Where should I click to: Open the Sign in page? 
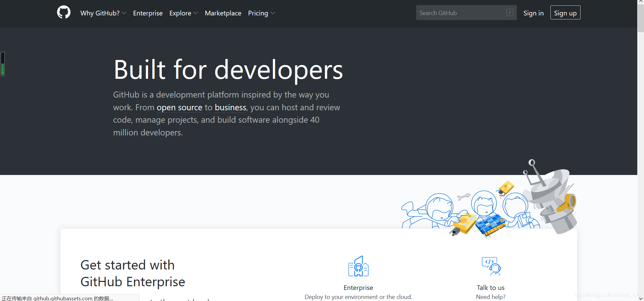533,13
